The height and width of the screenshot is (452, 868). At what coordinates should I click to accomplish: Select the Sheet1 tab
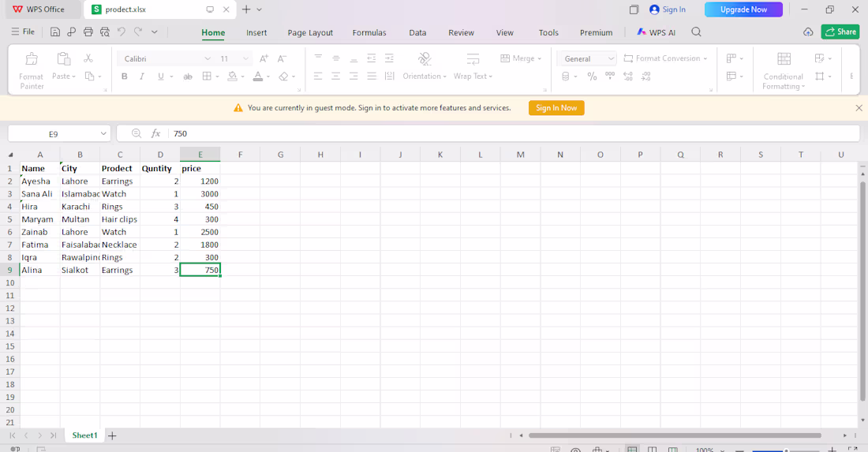84,435
